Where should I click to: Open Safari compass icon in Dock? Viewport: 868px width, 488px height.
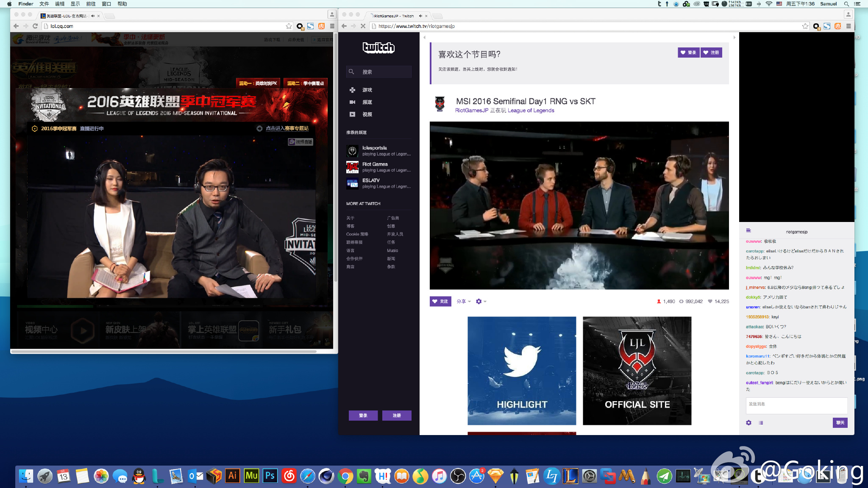point(308,476)
